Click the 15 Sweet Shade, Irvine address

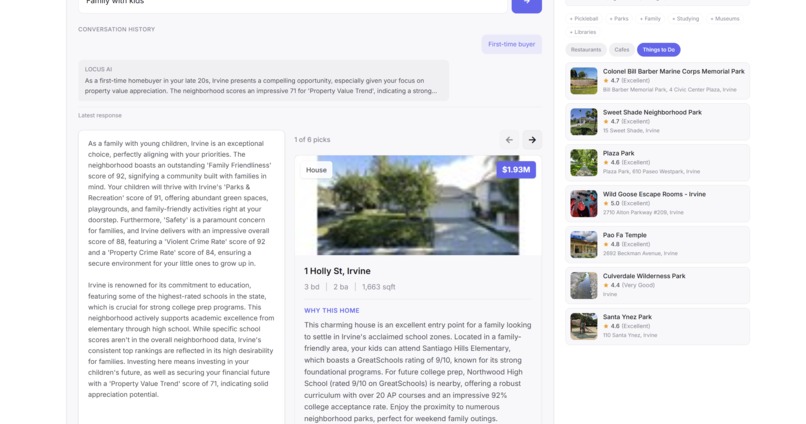(x=631, y=131)
